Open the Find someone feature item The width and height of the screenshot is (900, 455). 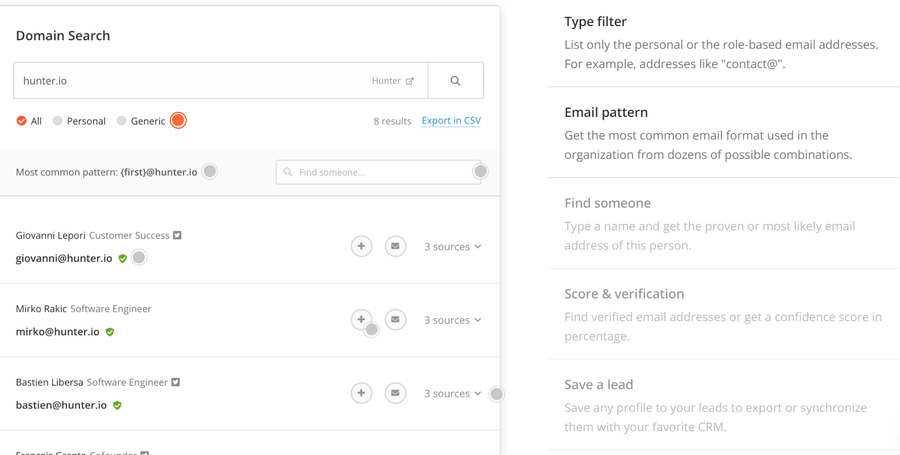point(723,223)
